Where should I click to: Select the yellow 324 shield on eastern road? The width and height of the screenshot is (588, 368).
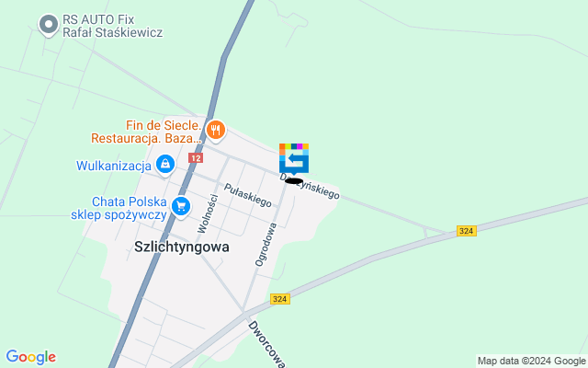click(467, 231)
